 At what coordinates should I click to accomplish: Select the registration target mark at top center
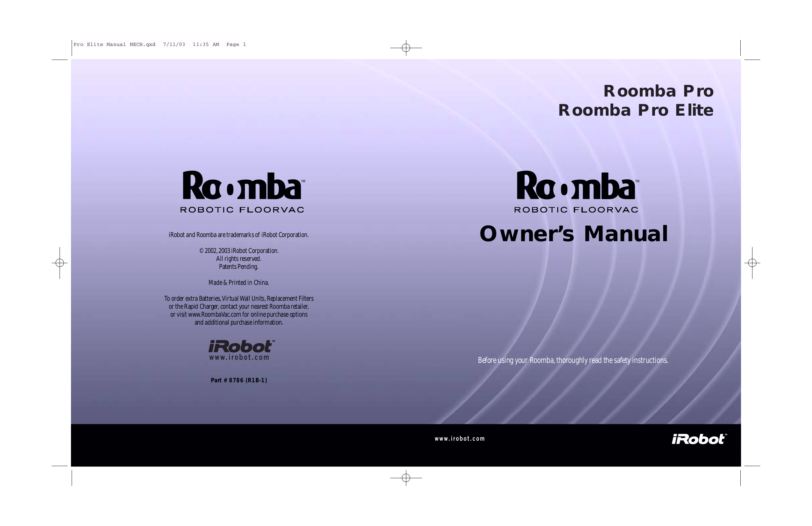point(405,48)
